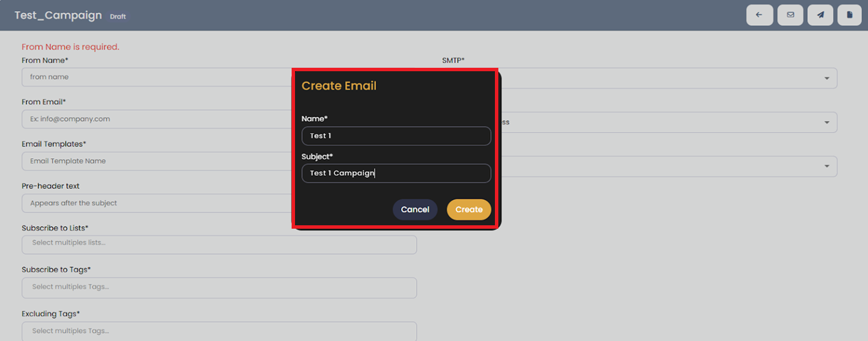Click the From Email input field
868x341 pixels.
(157, 119)
